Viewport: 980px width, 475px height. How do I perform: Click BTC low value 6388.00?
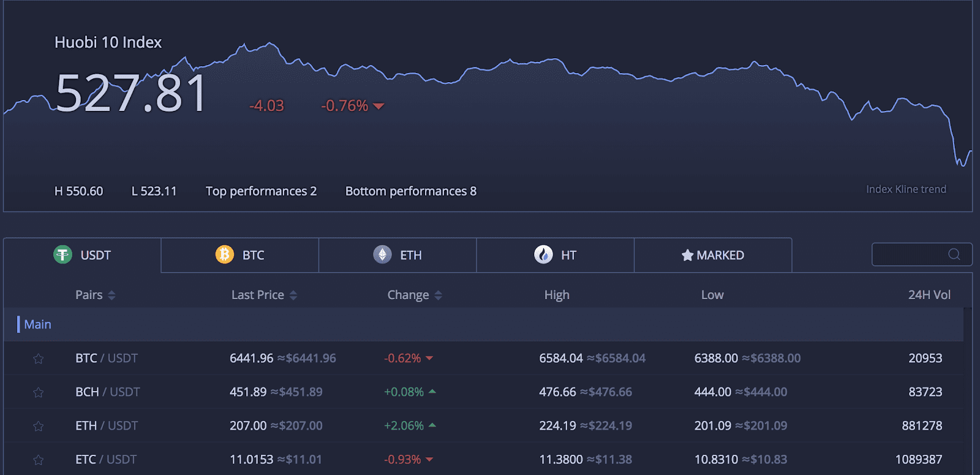point(716,358)
